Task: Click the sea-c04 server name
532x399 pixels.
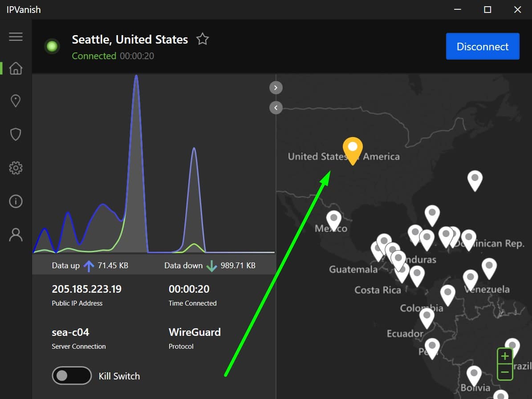Action: [70, 332]
